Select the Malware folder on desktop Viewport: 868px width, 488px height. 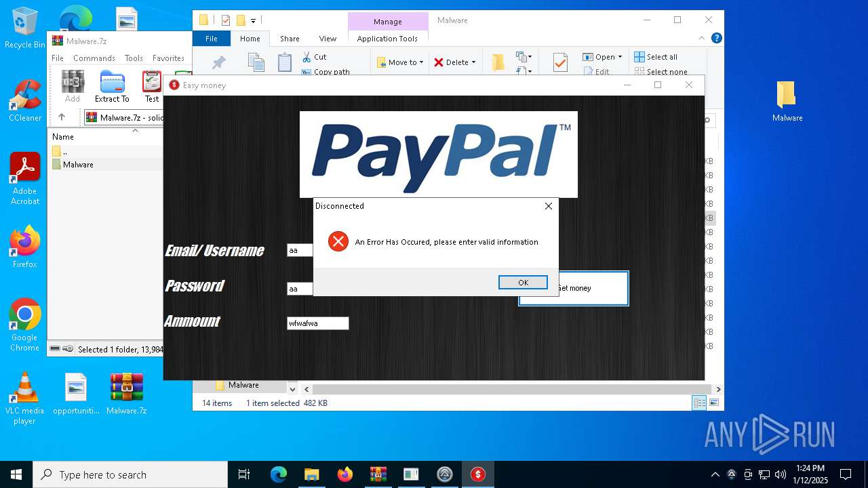click(x=787, y=102)
